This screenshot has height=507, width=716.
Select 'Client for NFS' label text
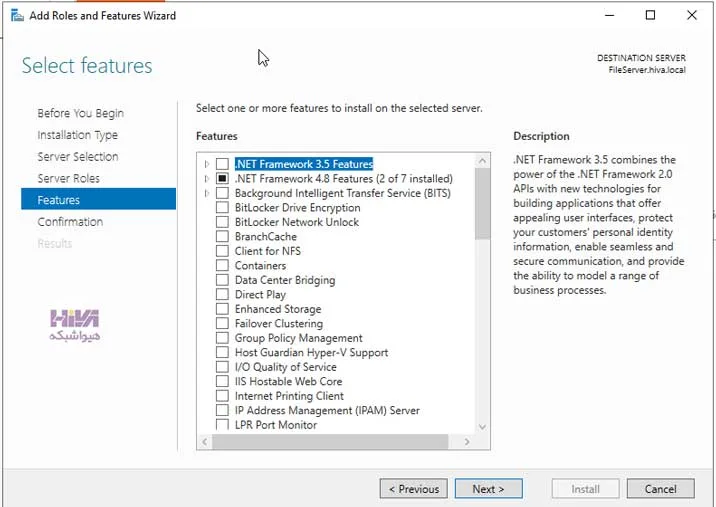click(268, 251)
